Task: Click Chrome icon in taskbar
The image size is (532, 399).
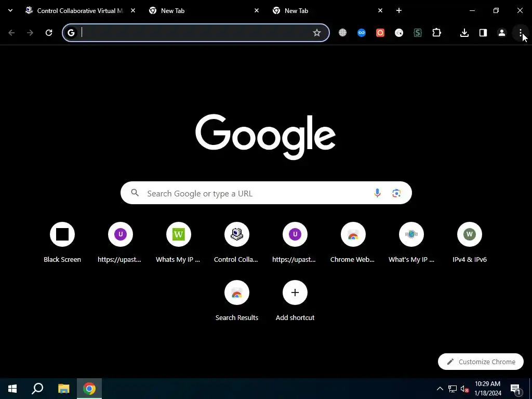Action: tap(89, 389)
